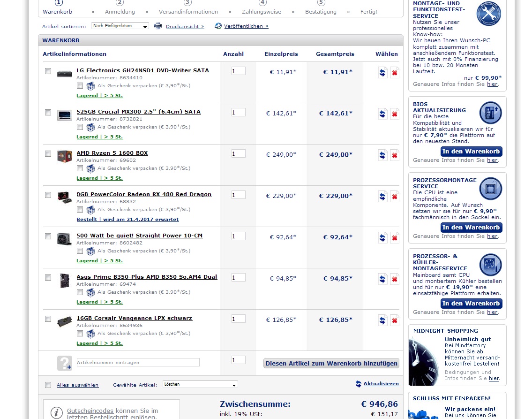
Task: Click the Aktualisieren link
Action: (x=381, y=384)
